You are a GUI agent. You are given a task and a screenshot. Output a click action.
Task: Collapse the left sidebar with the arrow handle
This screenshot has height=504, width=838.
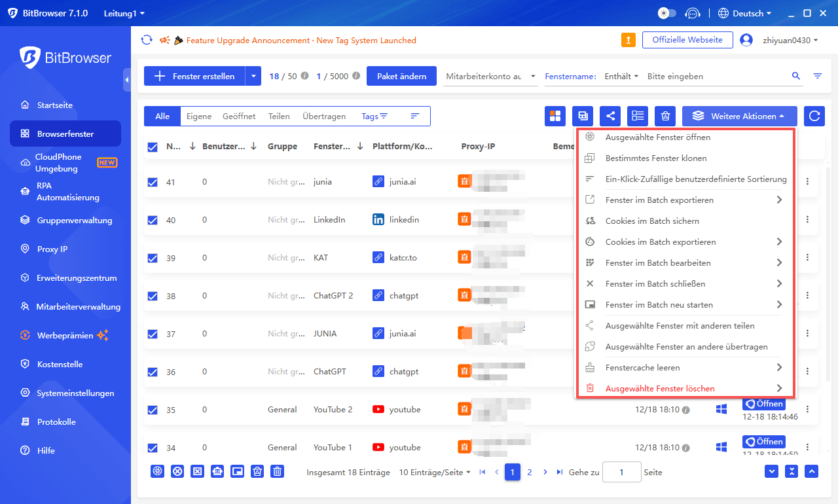127,79
